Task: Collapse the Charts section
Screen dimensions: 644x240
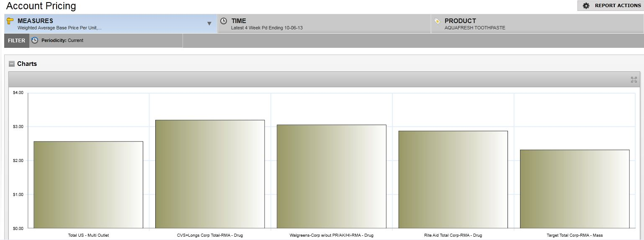Action: tap(12, 64)
